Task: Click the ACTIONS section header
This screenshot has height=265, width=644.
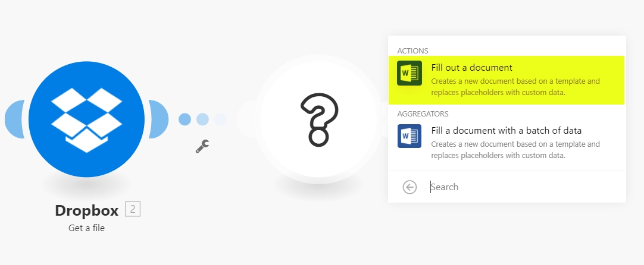Action: pos(412,51)
